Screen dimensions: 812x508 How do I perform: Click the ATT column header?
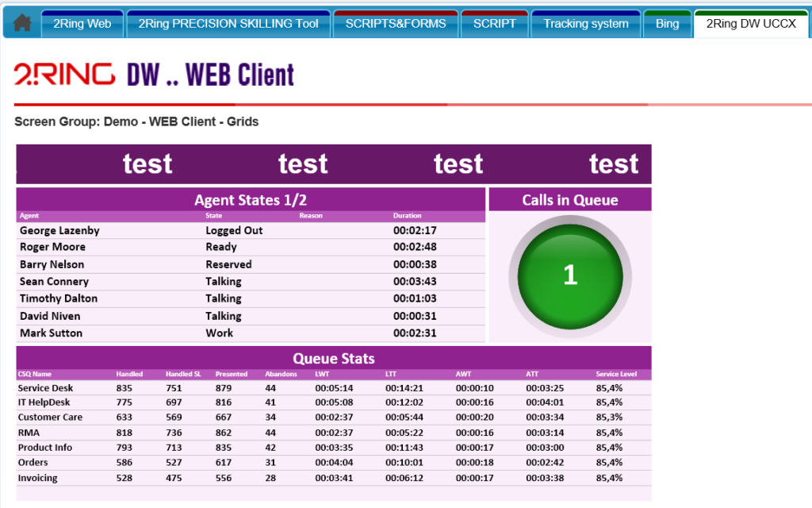pyautogui.click(x=532, y=375)
